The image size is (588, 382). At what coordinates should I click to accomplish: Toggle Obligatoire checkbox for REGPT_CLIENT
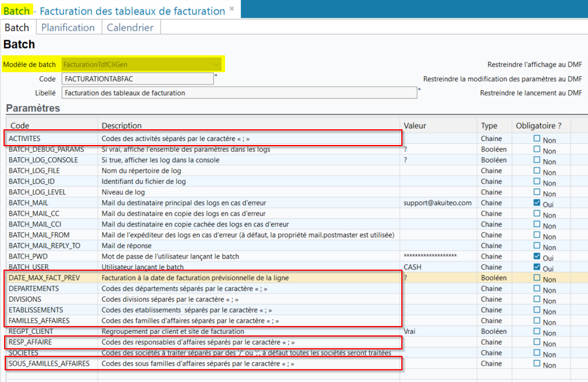(x=537, y=331)
